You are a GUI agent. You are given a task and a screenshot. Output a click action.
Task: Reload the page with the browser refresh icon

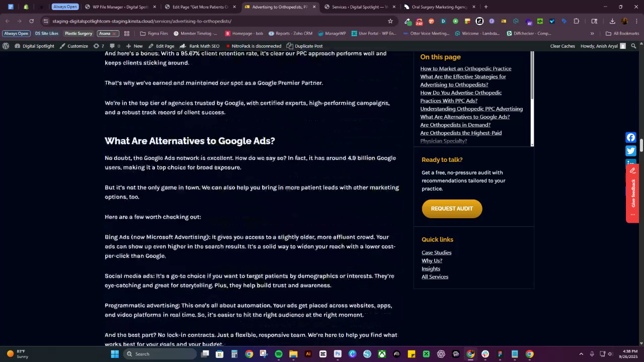click(31, 21)
